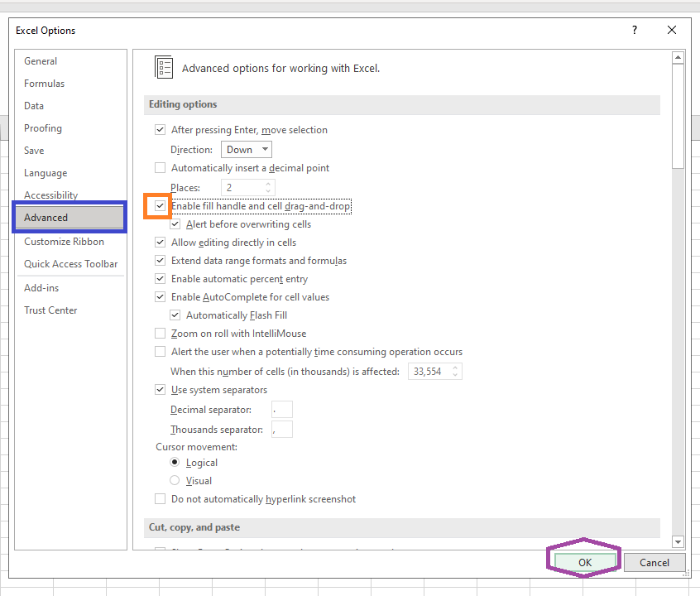Toggle Automatically Flash Fill

175,315
